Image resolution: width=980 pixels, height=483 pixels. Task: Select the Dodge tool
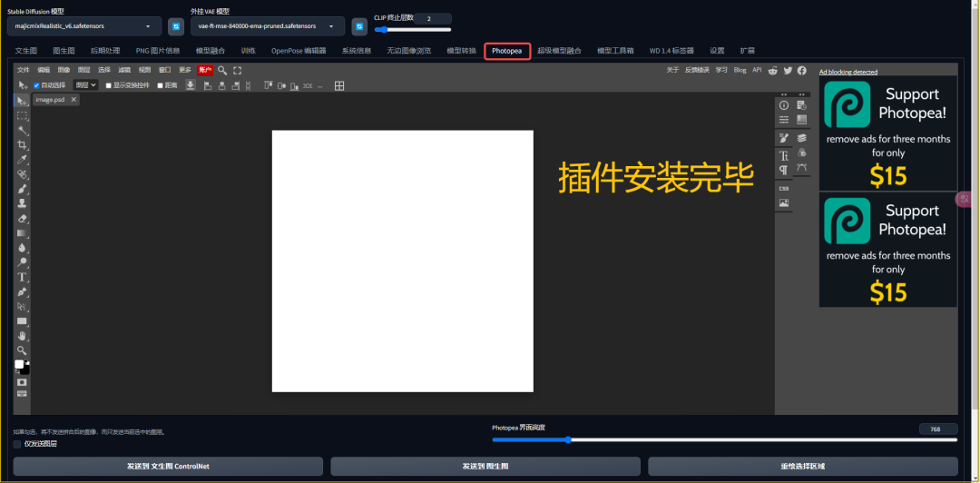pyautogui.click(x=22, y=262)
